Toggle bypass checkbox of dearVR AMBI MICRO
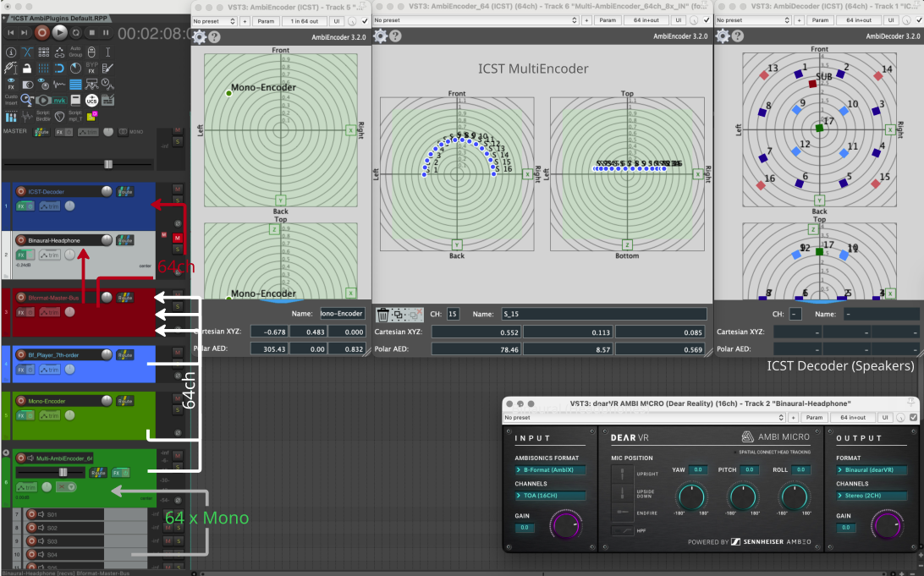 (913, 417)
